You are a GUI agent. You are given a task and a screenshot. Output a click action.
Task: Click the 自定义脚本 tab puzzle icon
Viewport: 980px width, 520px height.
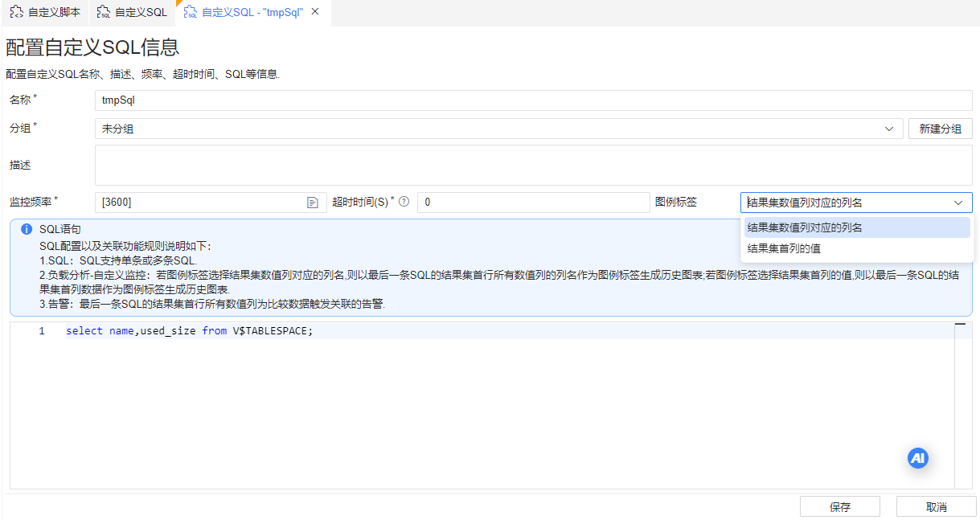pos(16,12)
